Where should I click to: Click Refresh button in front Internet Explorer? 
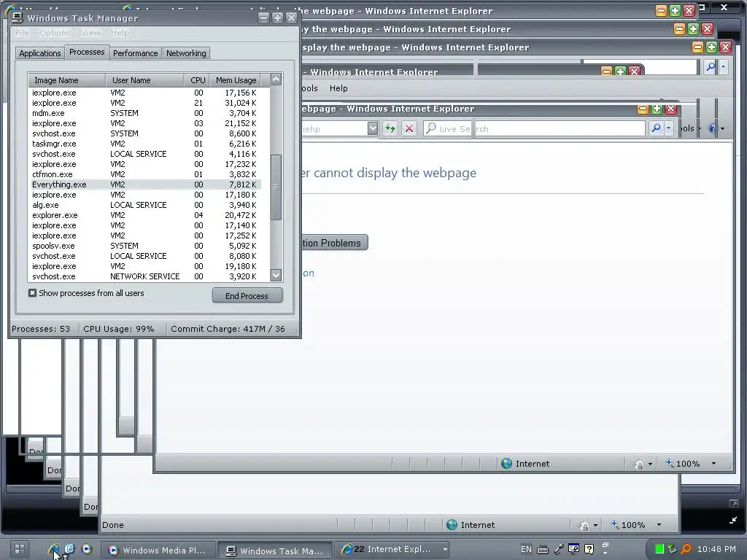click(390, 128)
